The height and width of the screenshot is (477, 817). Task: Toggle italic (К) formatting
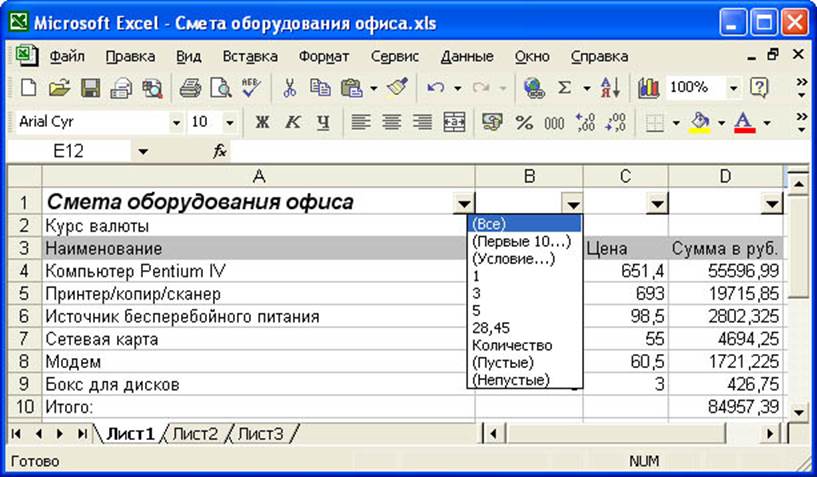click(x=293, y=123)
